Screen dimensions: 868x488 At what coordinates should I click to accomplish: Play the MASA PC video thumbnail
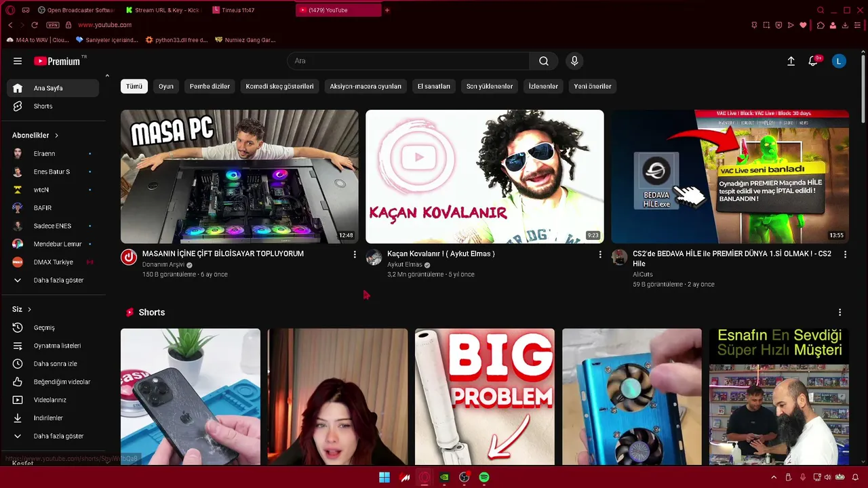[x=239, y=176]
